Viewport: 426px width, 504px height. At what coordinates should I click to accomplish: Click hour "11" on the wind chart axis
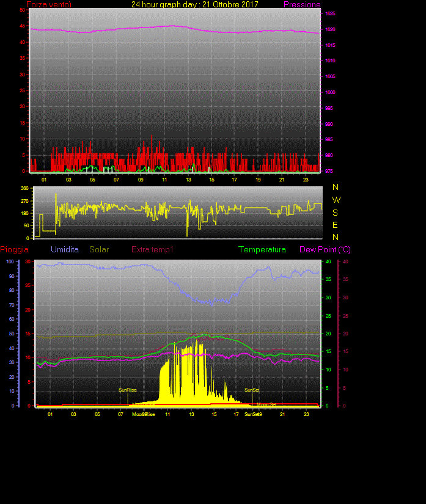(x=164, y=180)
